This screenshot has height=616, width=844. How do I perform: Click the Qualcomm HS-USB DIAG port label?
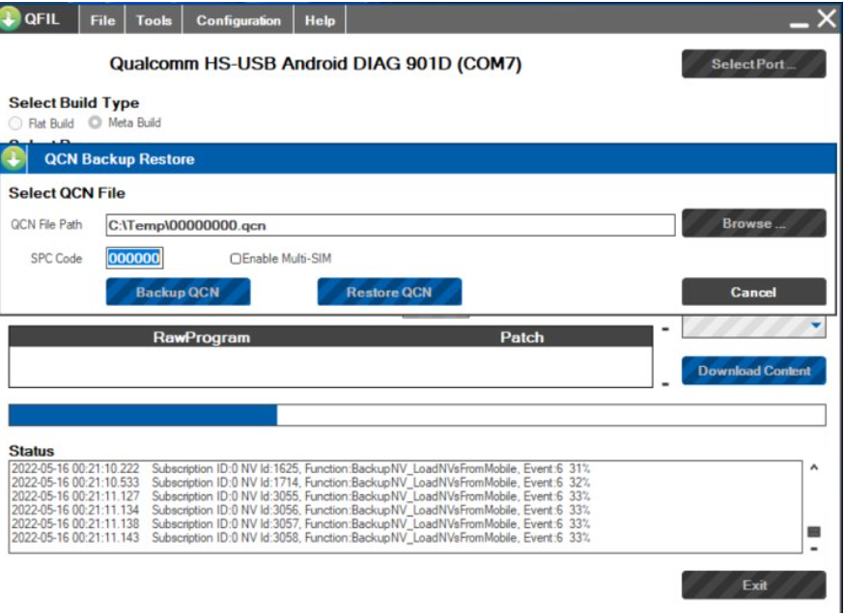316,64
